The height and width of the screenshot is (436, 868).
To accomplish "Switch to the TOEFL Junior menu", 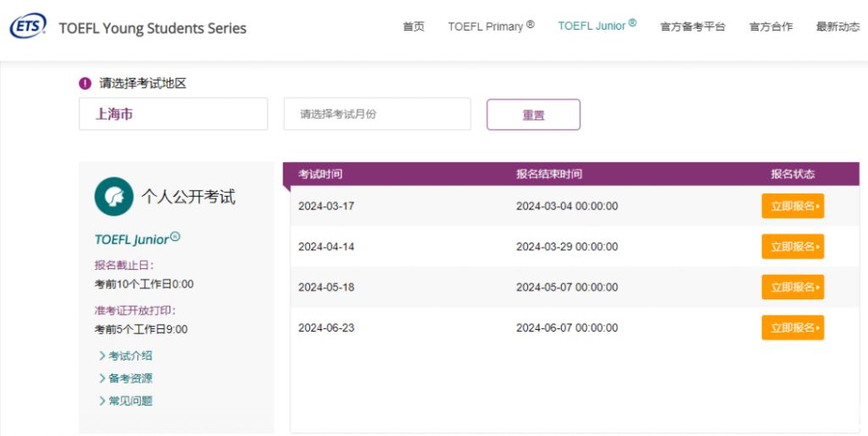I will [x=597, y=25].
